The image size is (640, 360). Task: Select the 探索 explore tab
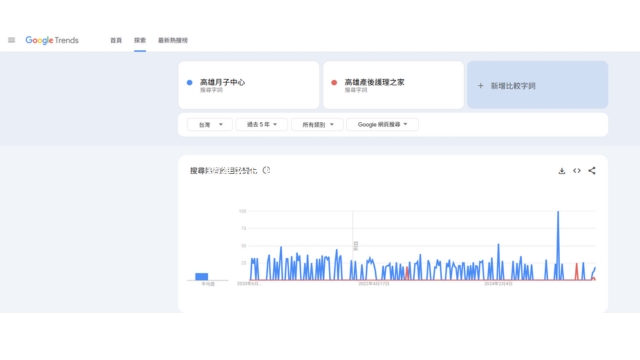pyautogui.click(x=140, y=40)
